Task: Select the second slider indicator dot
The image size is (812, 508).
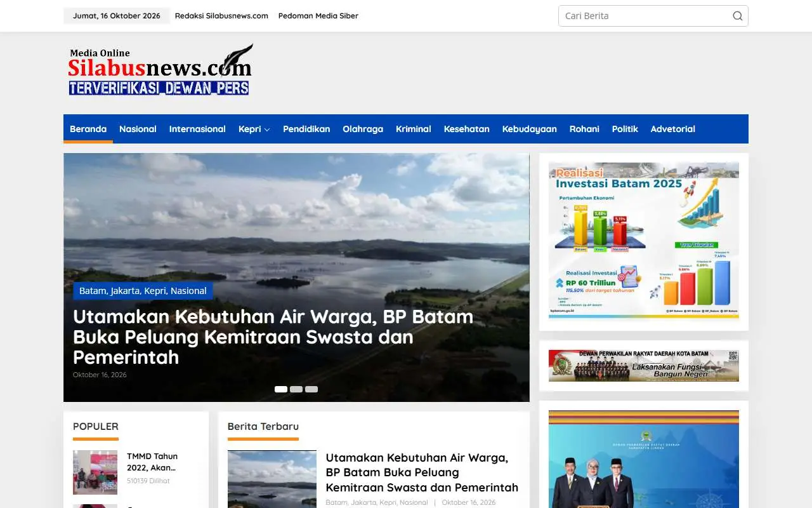Action: [x=296, y=389]
